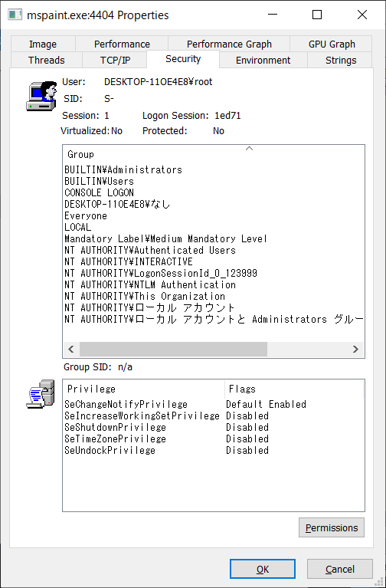Switch to the TCP/IP tab
Image resolution: width=386 pixels, height=588 pixels.
(x=115, y=60)
